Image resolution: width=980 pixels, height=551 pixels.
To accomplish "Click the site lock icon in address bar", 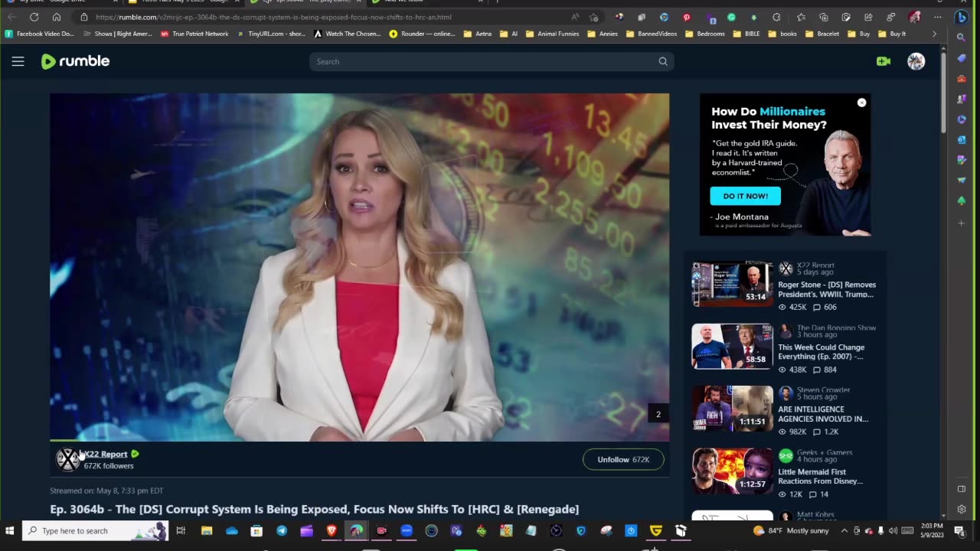I will 84,17.
